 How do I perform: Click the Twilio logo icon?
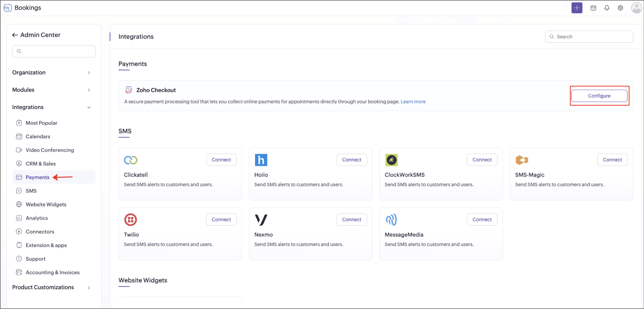click(x=131, y=219)
